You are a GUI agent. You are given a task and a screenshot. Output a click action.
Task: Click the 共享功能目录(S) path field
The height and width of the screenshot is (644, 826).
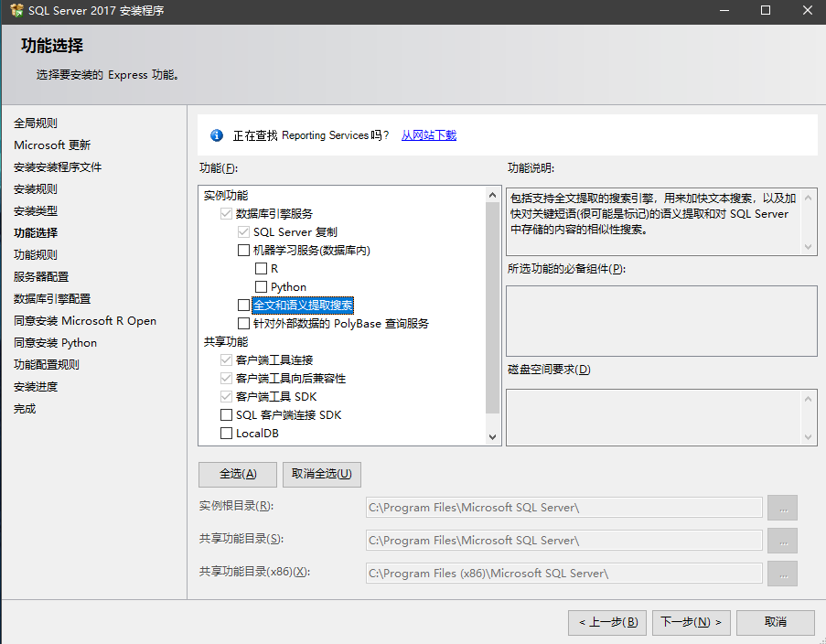pos(564,541)
